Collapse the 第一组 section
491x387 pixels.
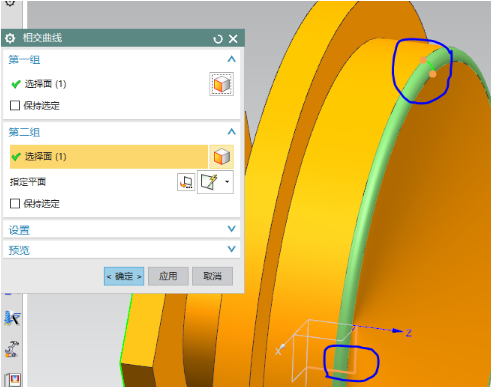(231, 59)
